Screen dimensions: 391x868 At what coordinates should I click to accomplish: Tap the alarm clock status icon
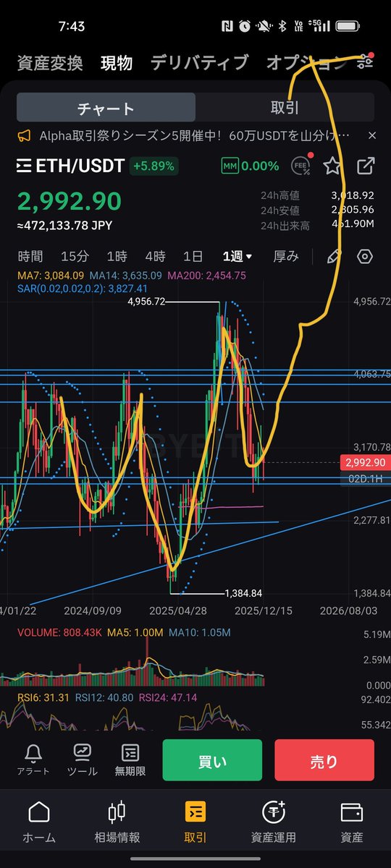tap(245, 26)
